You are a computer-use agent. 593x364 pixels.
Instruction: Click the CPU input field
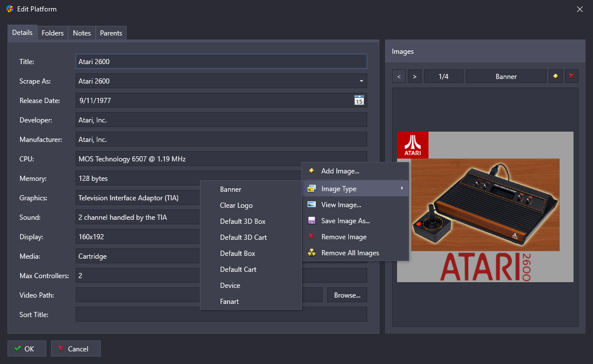coord(221,159)
